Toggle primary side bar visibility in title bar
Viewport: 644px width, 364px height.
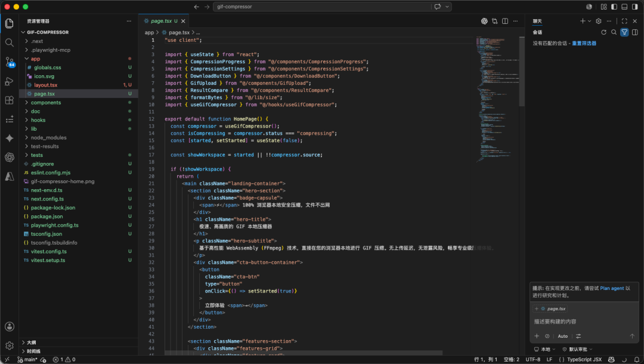pyautogui.click(x=614, y=7)
